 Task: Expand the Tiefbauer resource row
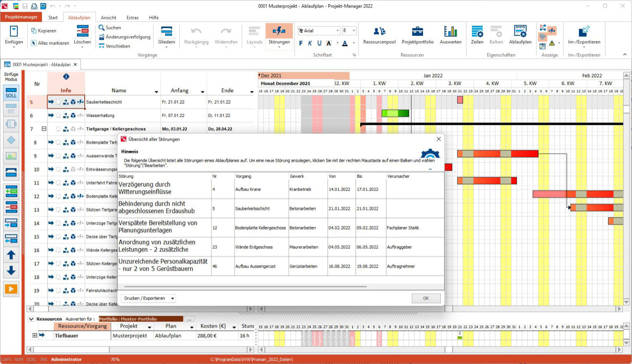click(35, 335)
